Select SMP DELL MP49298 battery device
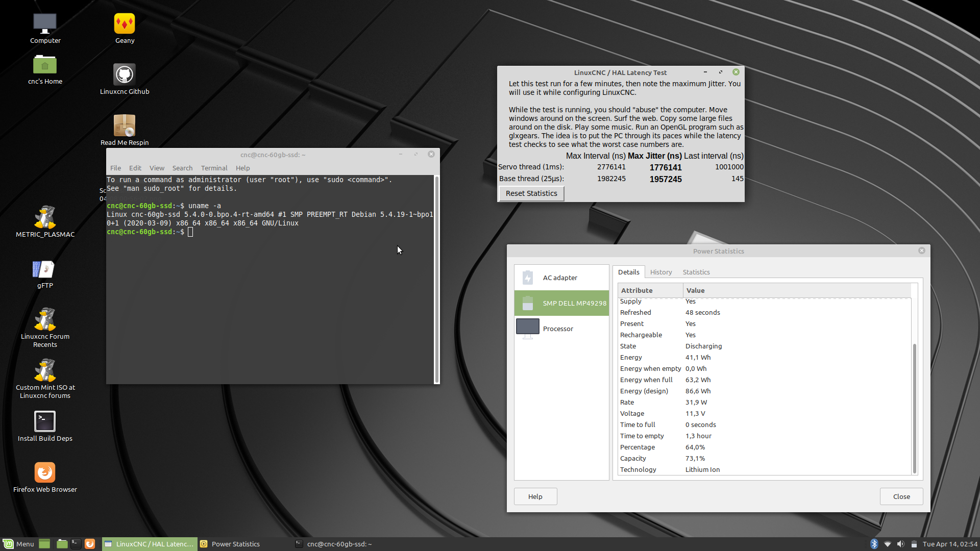The height and width of the screenshot is (551, 980). (561, 303)
